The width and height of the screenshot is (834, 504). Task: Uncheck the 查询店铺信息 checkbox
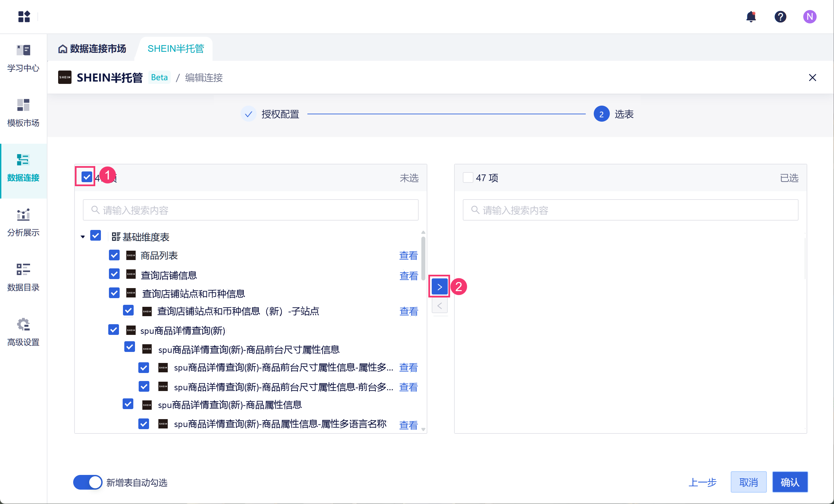click(114, 274)
